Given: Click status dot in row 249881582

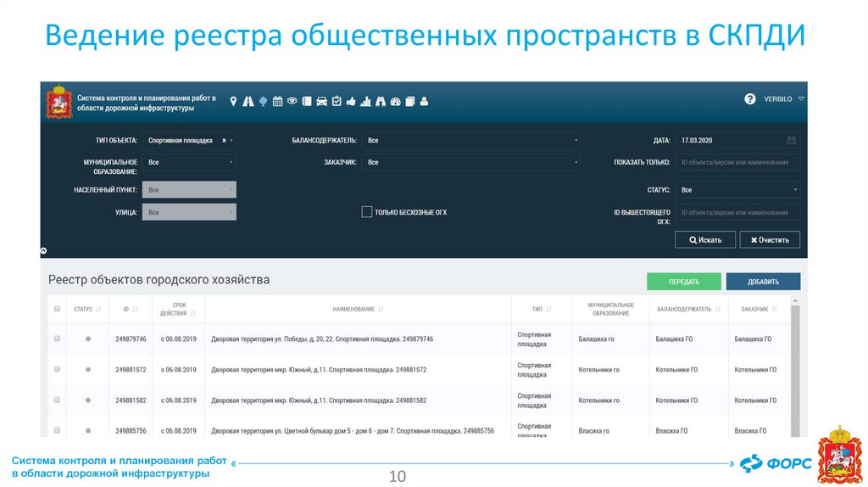Looking at the screenshot, I should [88, 400].
